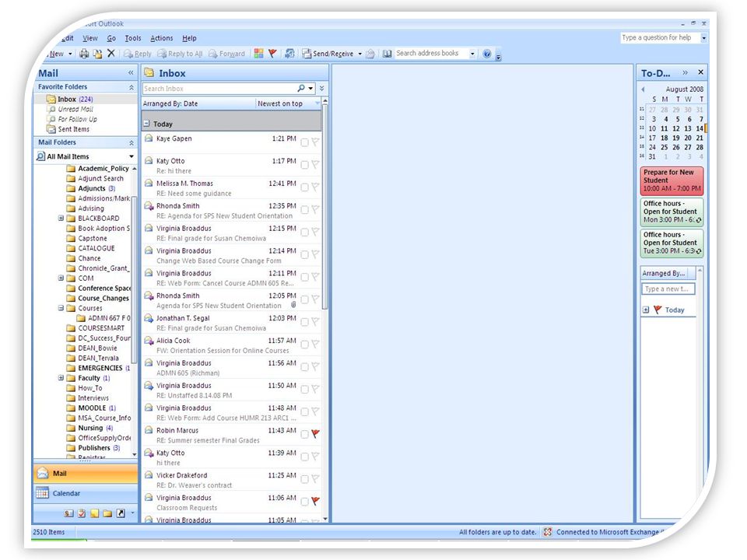Click the previous month arrow in calendar
Image resolution: width=747 pixels, height=560 pixels.
(x=644, y=89)
